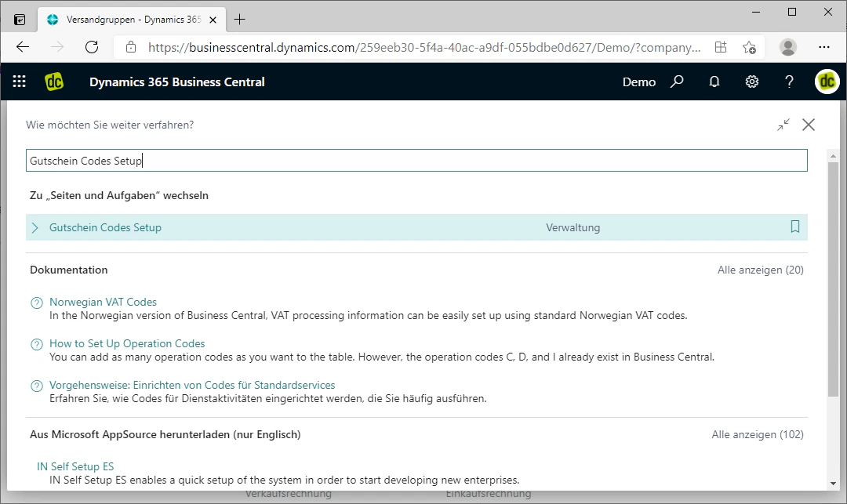Click 'Aus Microsoft AppSource herunterladen' heading
Screen dimensions: 847x504
tap(165, 434)
